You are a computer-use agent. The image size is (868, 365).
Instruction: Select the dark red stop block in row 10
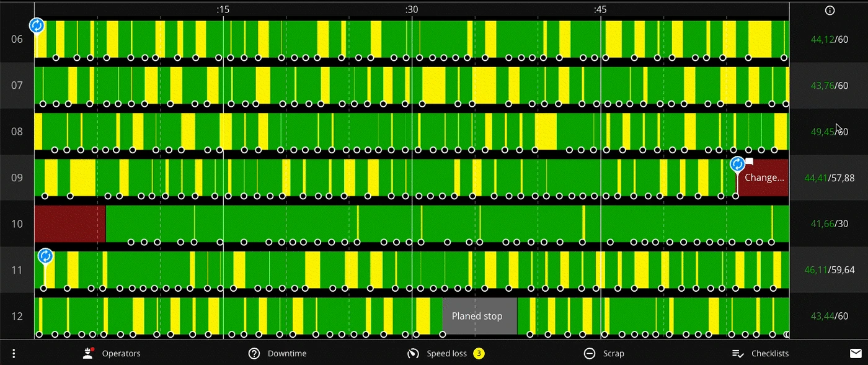click(70, 223)
